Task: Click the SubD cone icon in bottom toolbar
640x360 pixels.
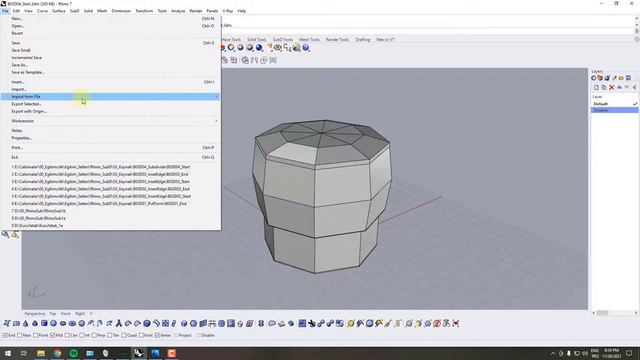Action: 26,324
